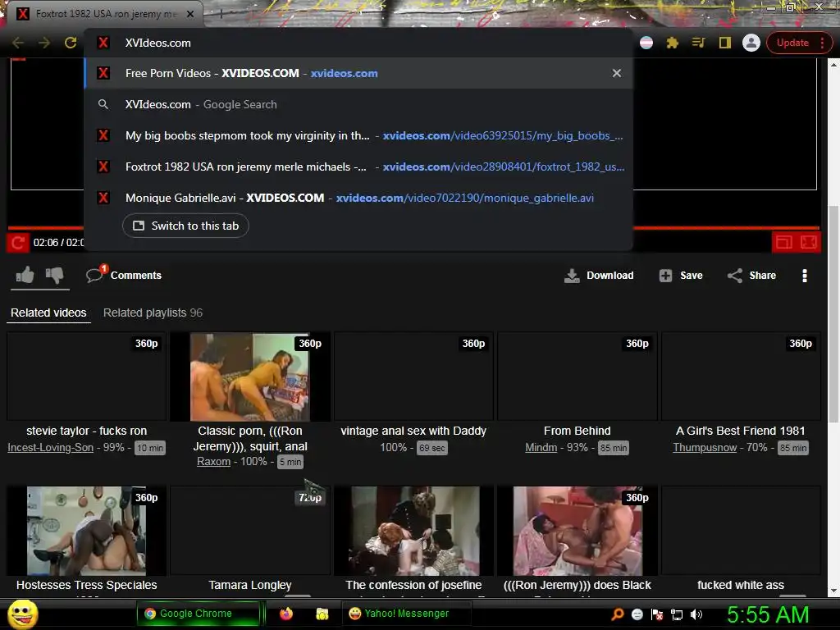Open the Chrome profile avatar menu
Viewport: 840px width, 630px height.
coord(751,43)
